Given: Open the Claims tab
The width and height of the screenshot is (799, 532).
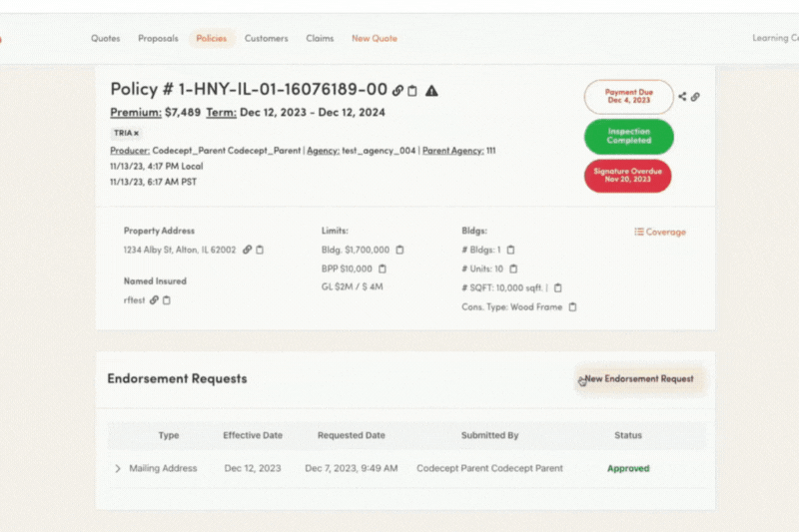Looking at the screenshot, I should click(320, 39).
